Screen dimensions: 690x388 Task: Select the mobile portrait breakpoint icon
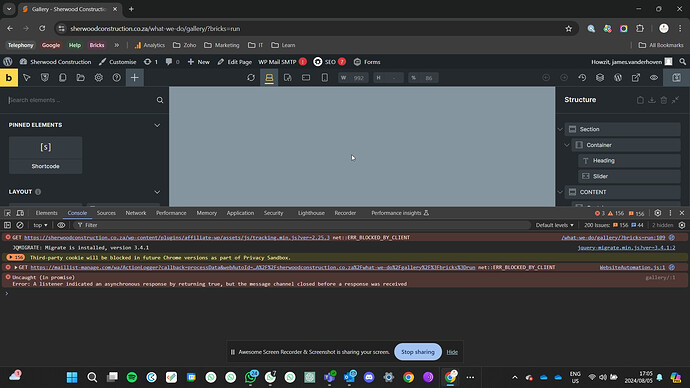pyautogui.click(x=324, y=78)
